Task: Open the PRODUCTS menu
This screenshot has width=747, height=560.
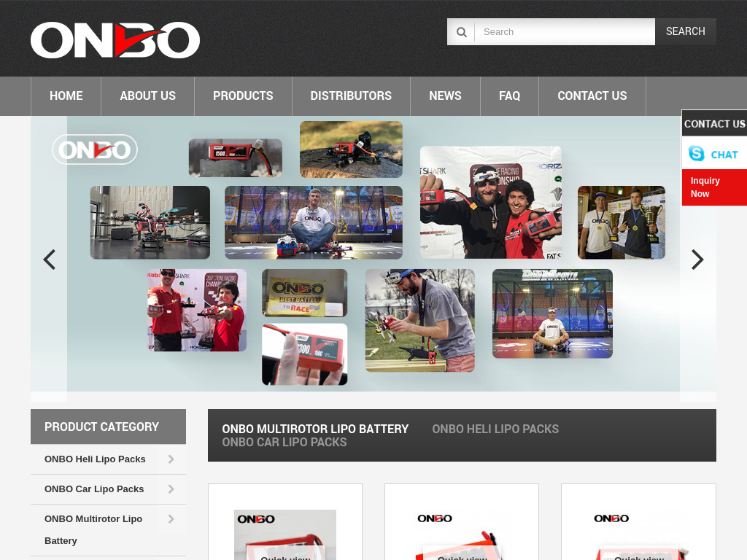Action: pyautogui.click(x=243, y=96)
